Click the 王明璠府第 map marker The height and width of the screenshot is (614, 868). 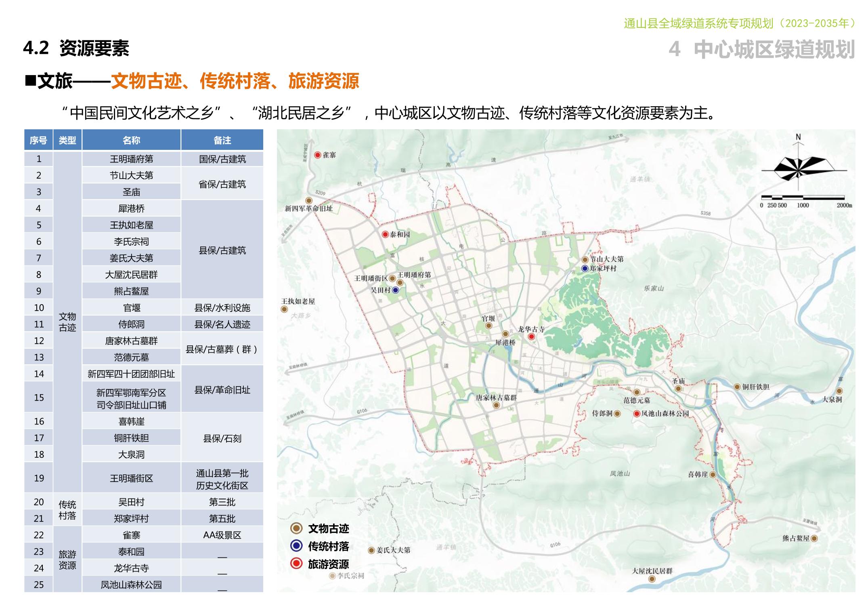400,283
